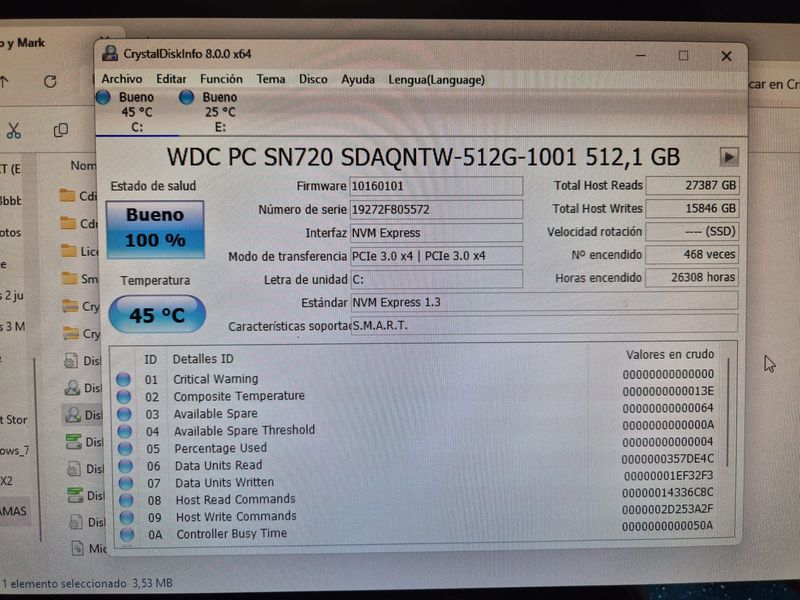Click raw value 000000000013E

point(668,391)
